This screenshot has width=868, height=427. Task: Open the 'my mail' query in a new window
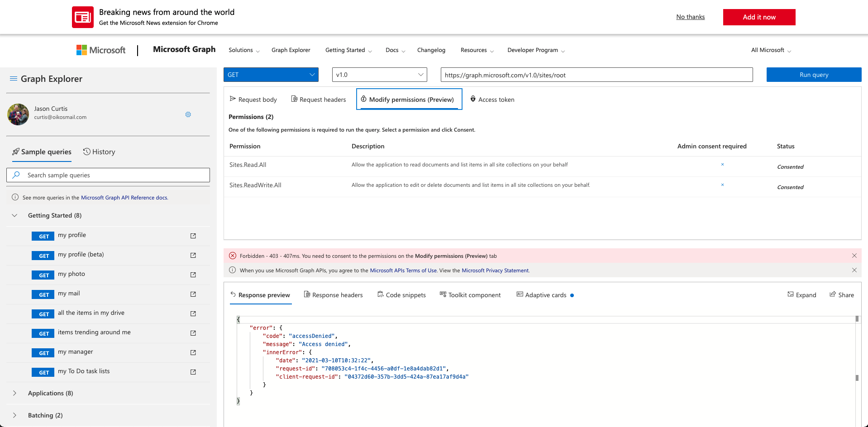193,294
